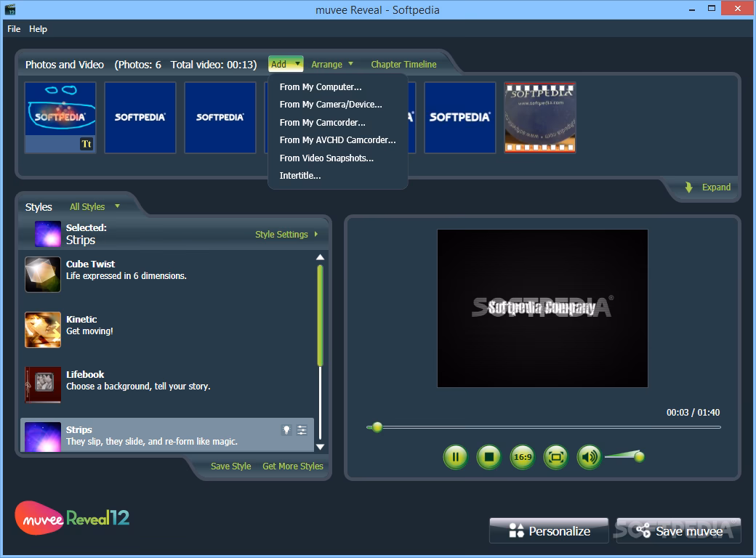Screen dimensions: 756x558
Task: Click the green styles scrollbar thumb
Action: (320, 315)
